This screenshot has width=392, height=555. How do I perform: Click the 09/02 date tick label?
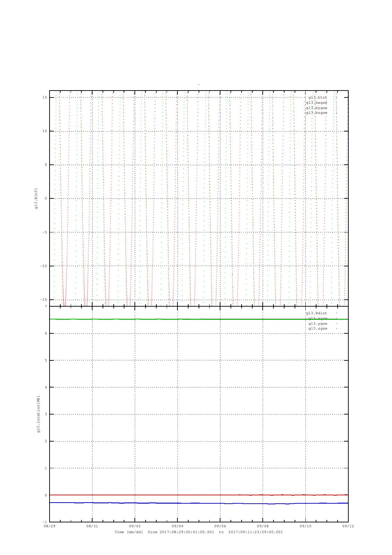click(135, 526)
